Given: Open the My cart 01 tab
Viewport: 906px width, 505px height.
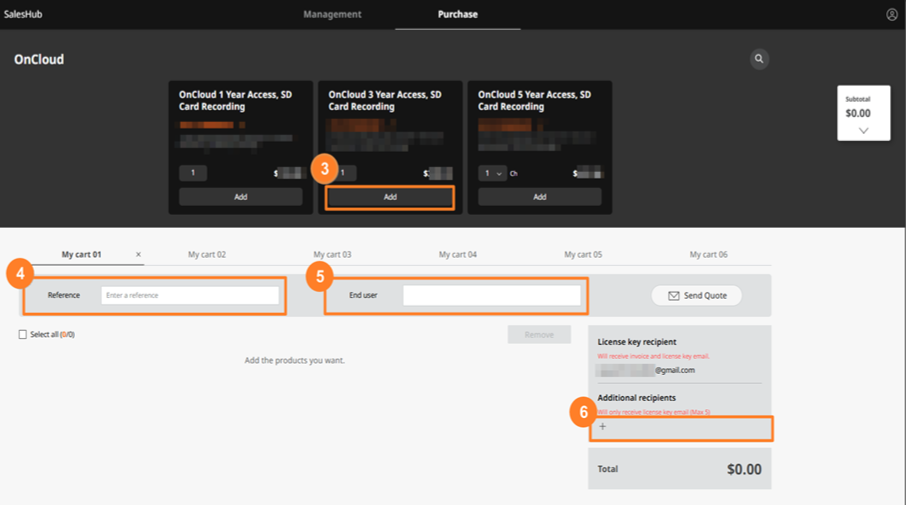Looking at the screenshot, I should 81,254.
